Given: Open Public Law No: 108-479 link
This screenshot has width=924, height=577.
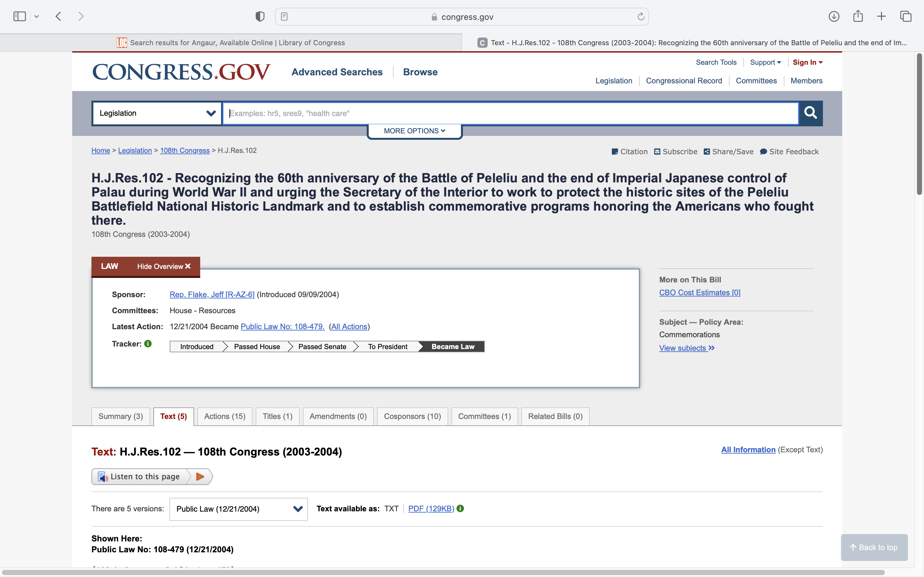Looking at the screenshot, I should (282, 327).
